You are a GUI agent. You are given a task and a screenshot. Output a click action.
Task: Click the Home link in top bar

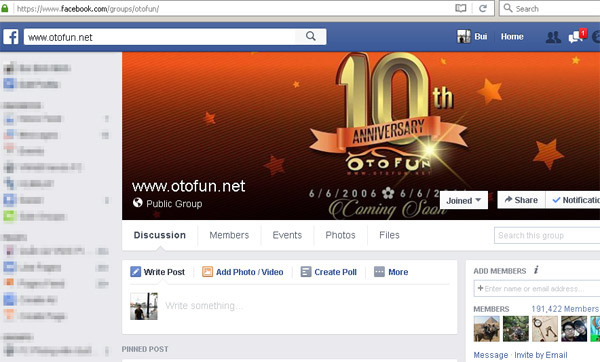tap(512, 36)
